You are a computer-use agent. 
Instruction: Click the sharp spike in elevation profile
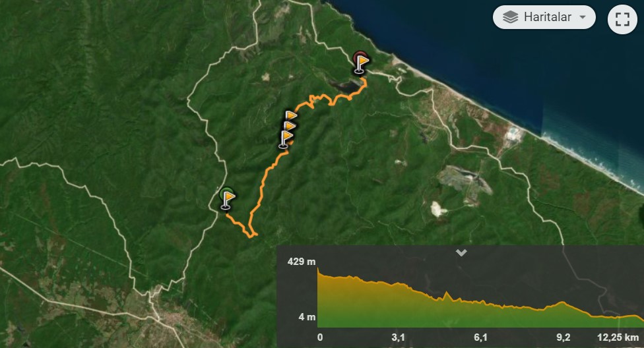447,293
